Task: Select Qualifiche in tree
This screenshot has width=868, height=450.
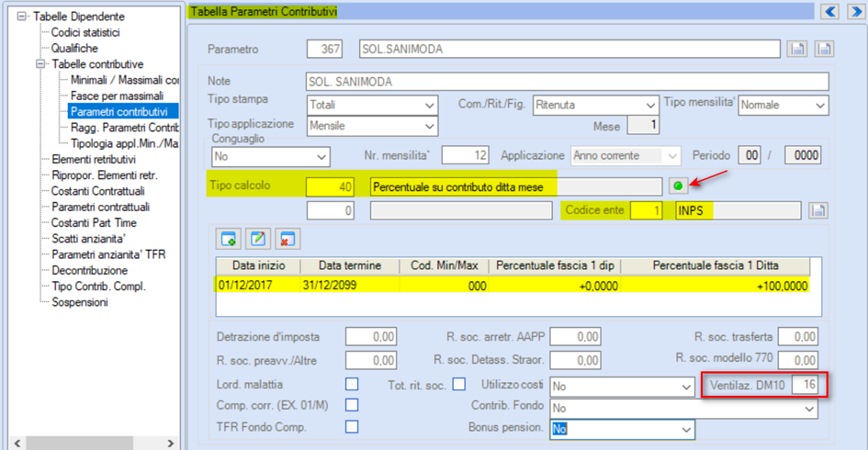Action: (x=74, y=48)
